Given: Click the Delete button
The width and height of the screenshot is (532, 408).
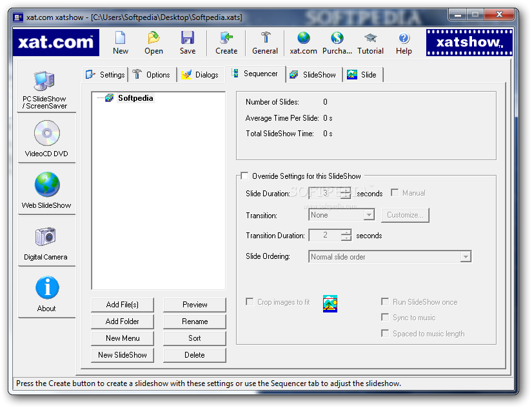Looking at the screenshot, I should [x=194, y=355].
